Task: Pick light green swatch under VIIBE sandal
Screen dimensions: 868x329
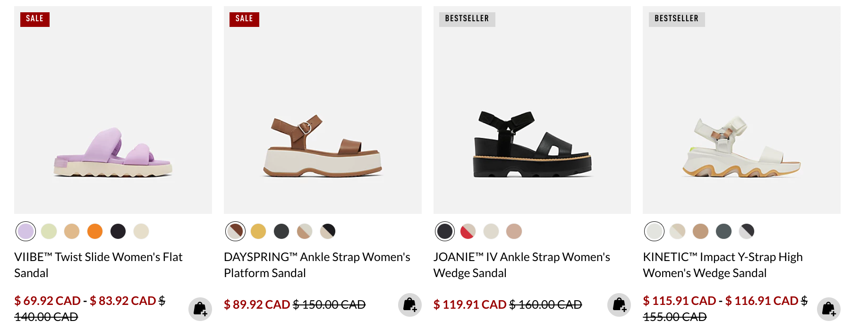Action: click(49, 231)
